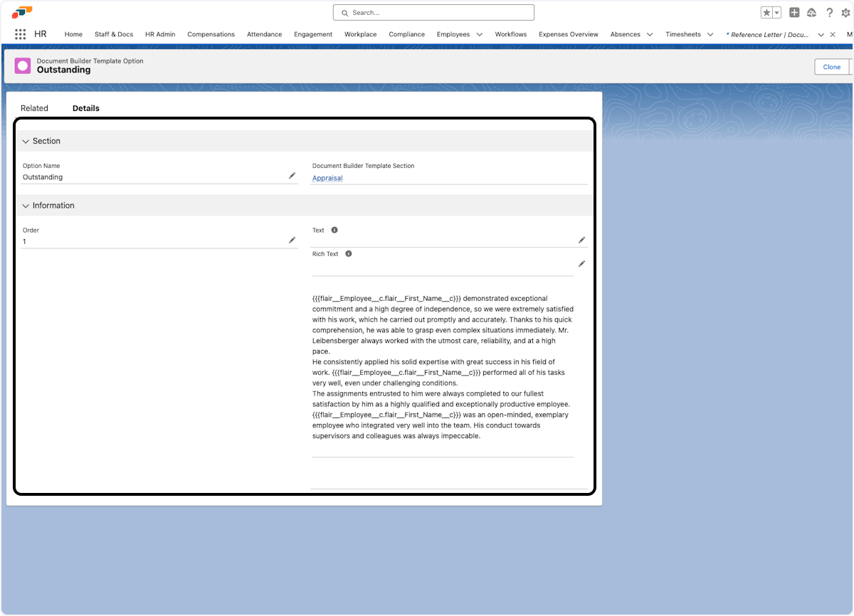
Task: Open the favorites list dropdown arrow
Action: point(776,13)
